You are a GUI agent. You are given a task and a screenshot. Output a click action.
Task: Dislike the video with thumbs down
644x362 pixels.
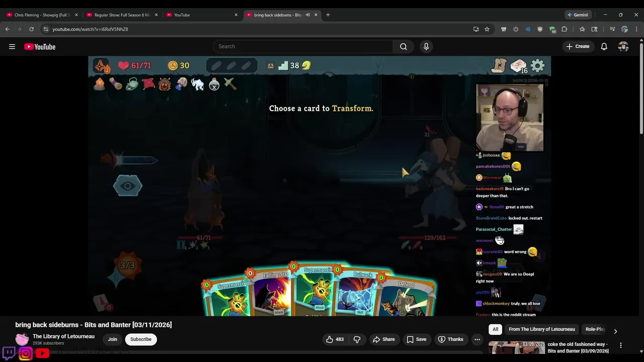(x=357, y=339)
